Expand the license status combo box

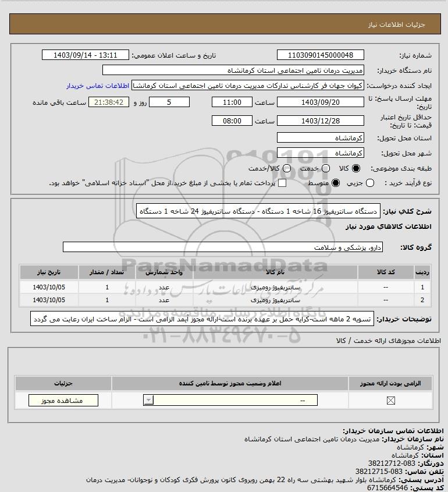click(x=230, y=400)
